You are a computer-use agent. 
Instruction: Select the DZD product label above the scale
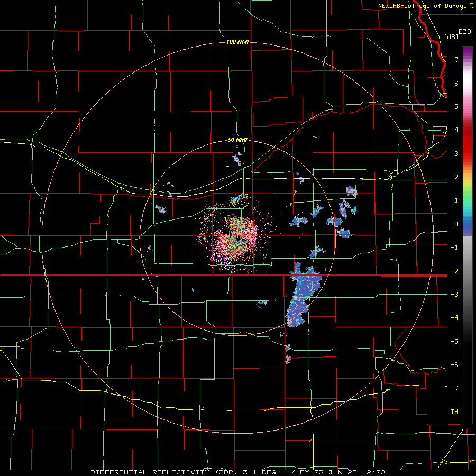click(465, 32)
